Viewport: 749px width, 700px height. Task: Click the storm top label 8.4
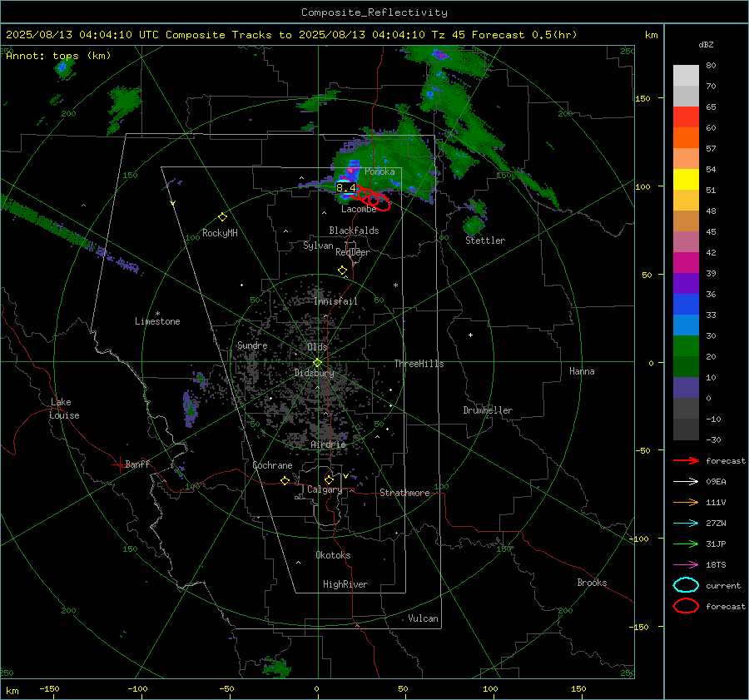click(x=346, y=188)
